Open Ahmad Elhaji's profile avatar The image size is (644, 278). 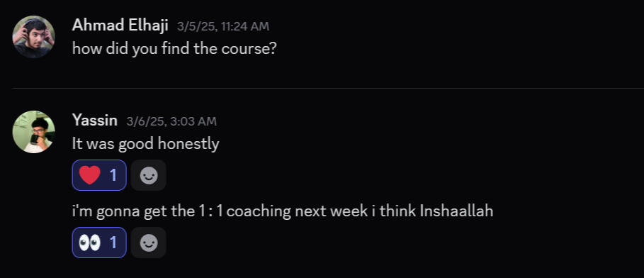click(34, 37)
